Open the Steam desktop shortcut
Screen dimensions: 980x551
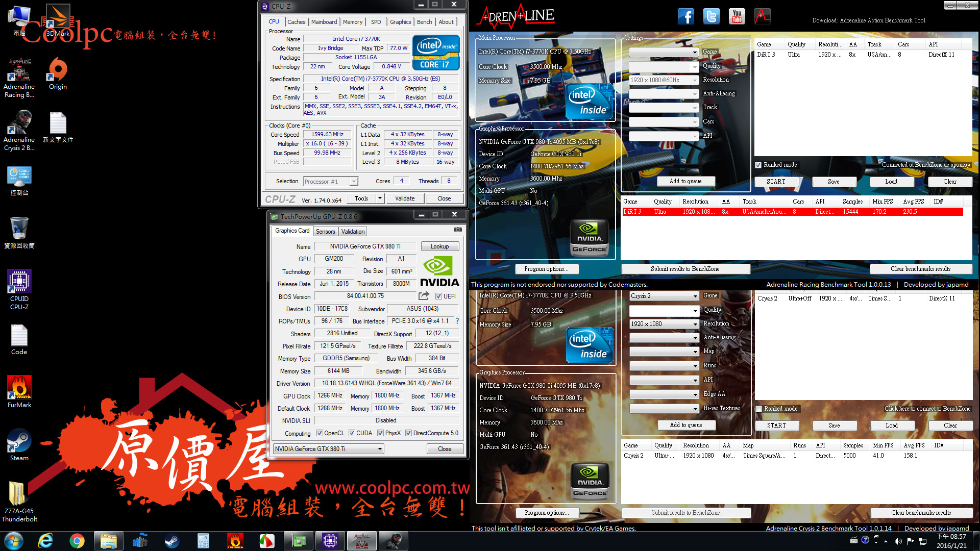[x=19, y=445]
